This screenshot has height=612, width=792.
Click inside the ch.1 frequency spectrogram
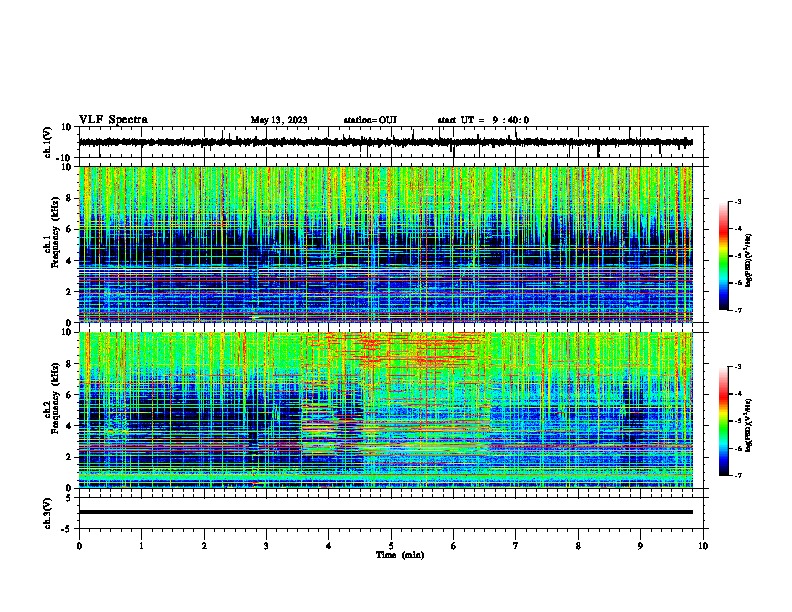385,244
